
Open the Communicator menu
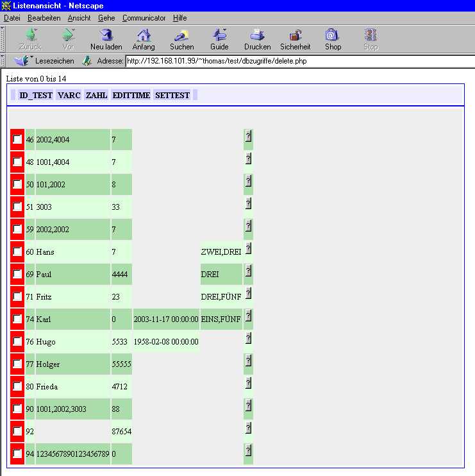(144, 18)
